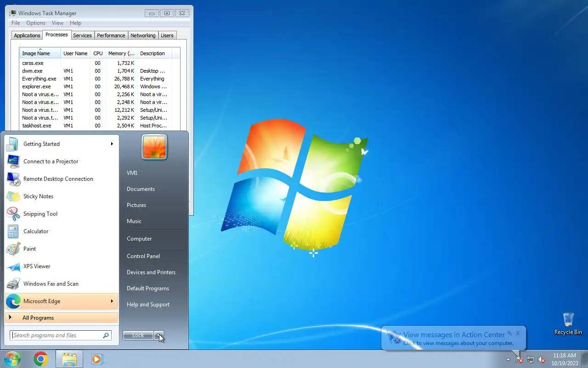
Task: Start the Calculator app
Action: 62,231
